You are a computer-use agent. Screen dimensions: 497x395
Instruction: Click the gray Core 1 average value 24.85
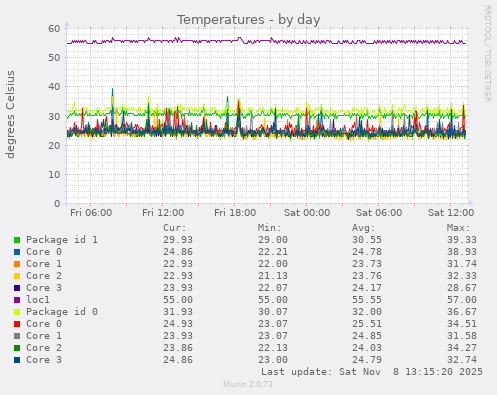[367, 336]
